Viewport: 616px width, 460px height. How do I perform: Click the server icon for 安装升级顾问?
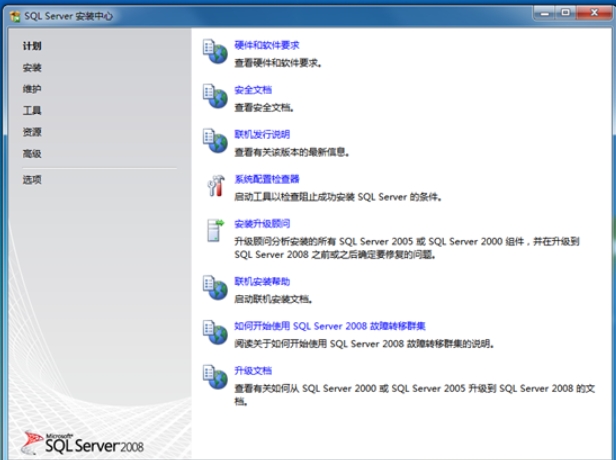click(x=215, y=230)
